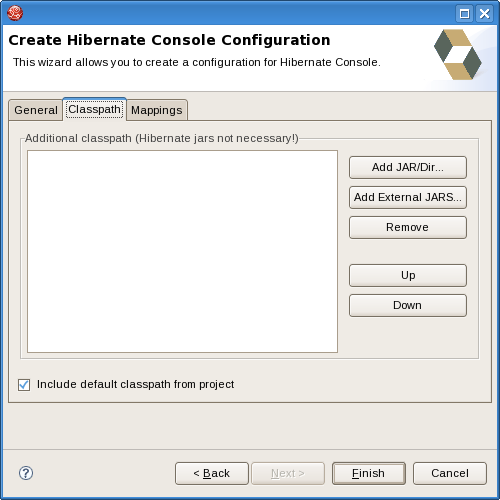Click the red application icon in title bar
The image size is (500, 500).
15,14
